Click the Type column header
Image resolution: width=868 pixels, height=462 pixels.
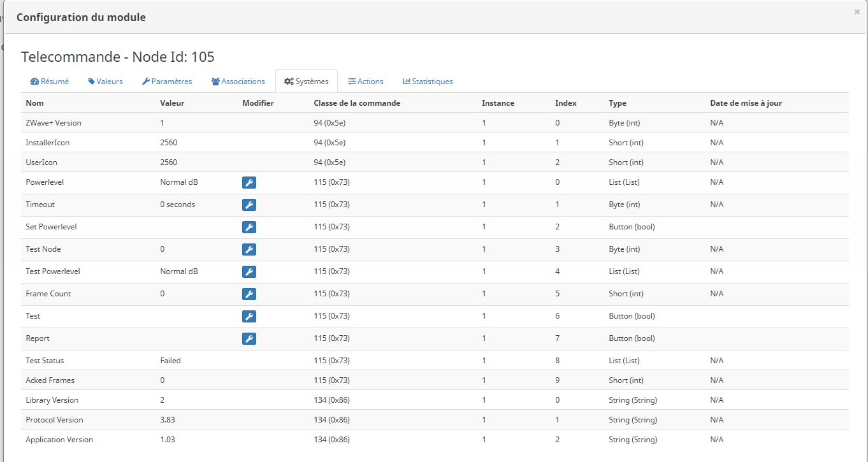tap(618, 103)
